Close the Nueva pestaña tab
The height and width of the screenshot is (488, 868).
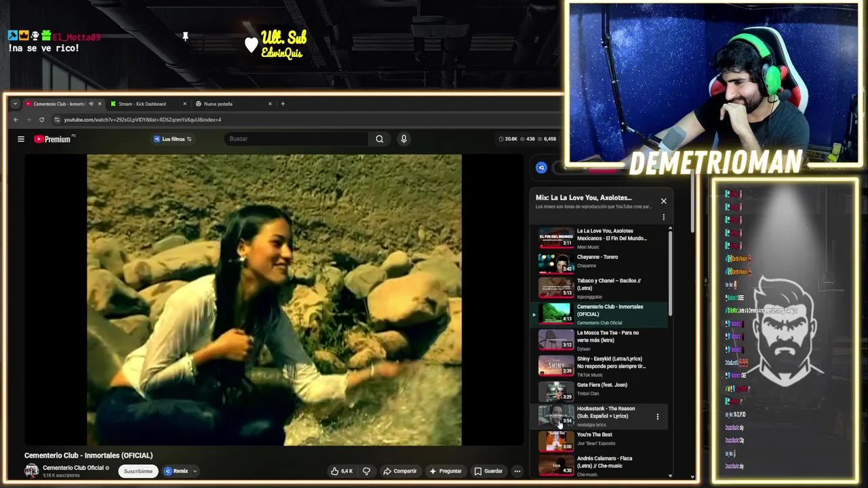pos(270,104)
